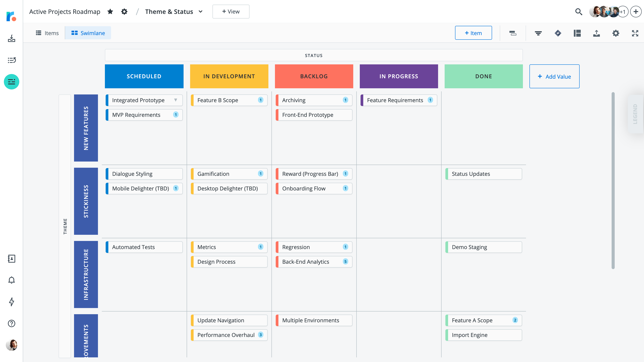644x362 pixels.
Task: Switch to the Swimlane tab
Action: point(88,33)
